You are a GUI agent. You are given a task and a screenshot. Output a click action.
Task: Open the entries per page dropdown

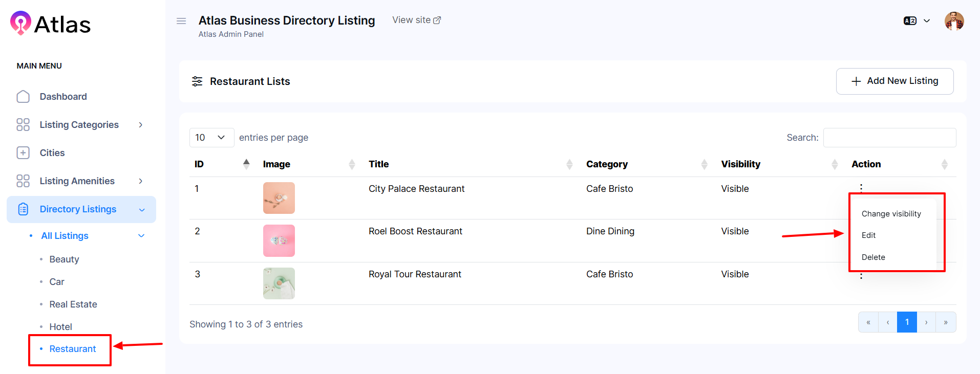point(211,138)
